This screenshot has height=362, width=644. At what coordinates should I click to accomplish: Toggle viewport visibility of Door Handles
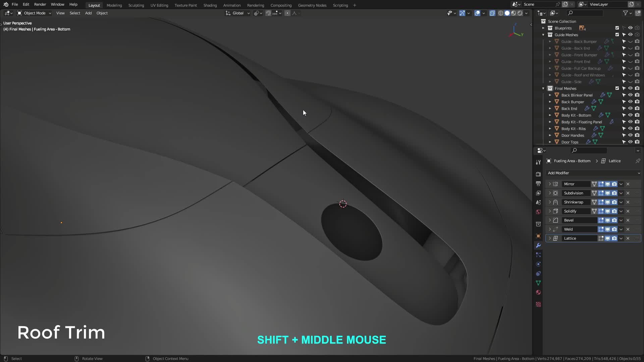630,135
